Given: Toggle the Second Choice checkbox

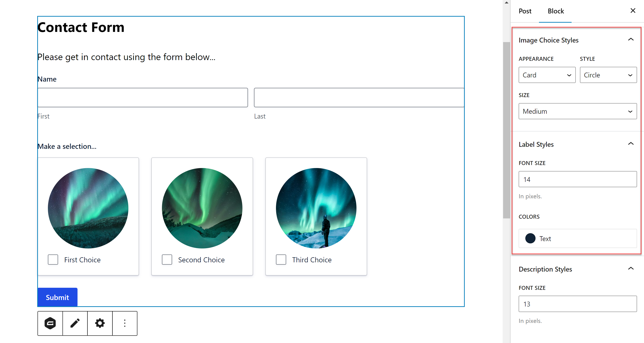Looking at the screenshot, I should tap(167, 260).
